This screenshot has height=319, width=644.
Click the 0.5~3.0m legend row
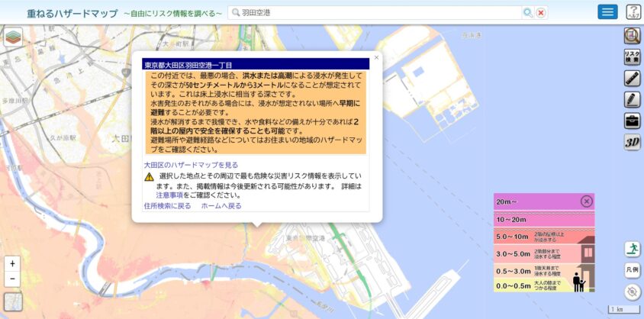[x=544, y=271]
